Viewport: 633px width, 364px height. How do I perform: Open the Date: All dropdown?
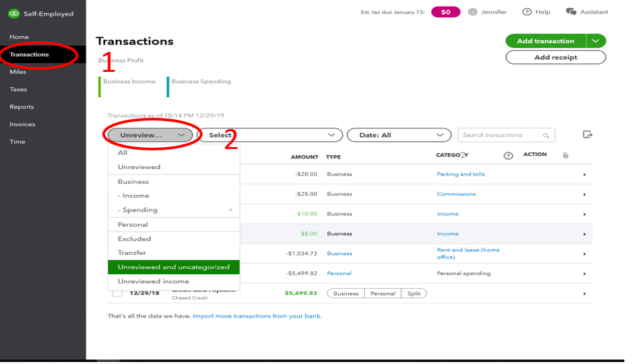(399, 135)
